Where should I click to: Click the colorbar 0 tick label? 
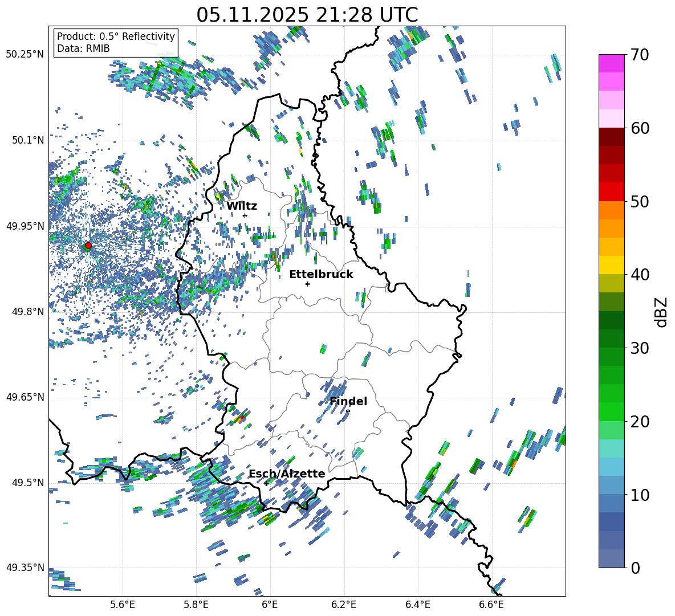[x=635, y=568]
